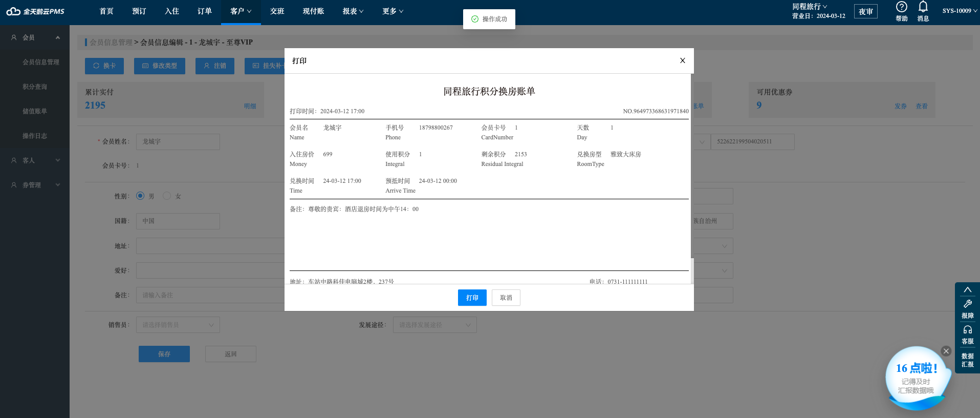
Task: Open 预订 in top navigation
Action: pos(139,11)
